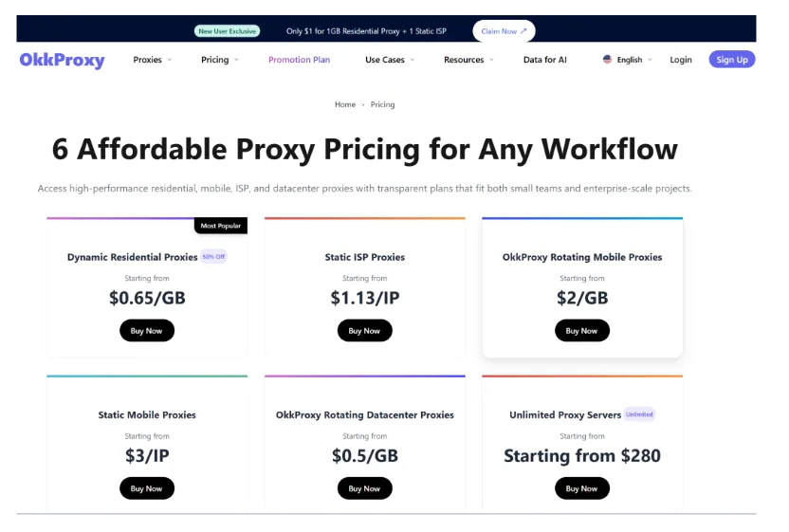Click the Claim Now button
789x532 pixels.
point(504,31)
